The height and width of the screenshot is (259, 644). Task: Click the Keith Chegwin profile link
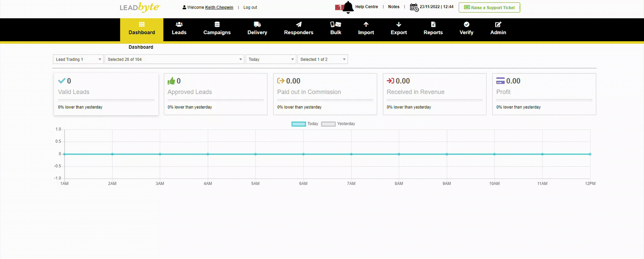click(x=219, y=8)
